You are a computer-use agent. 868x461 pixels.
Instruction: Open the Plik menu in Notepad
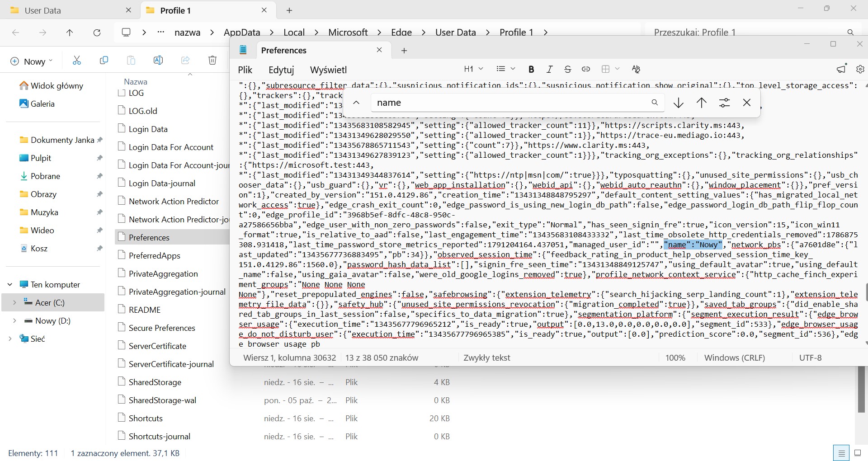pos(245,70)
